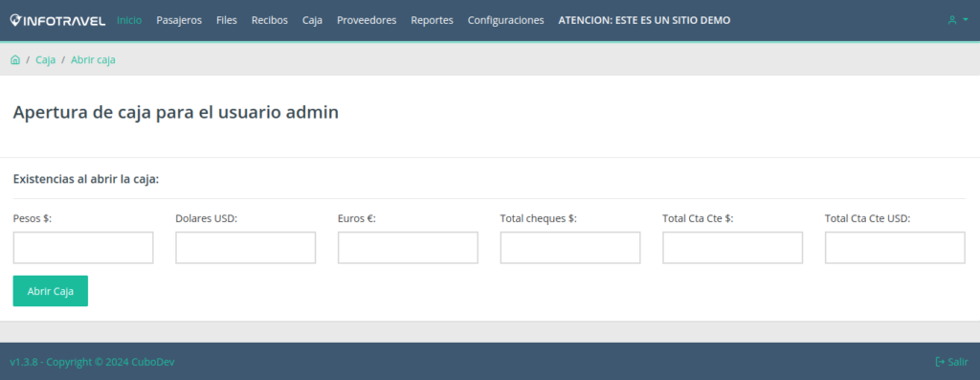Screen dimensions: 980x380
Task: Open the Configuraciones menu
Action: (505, 20)
